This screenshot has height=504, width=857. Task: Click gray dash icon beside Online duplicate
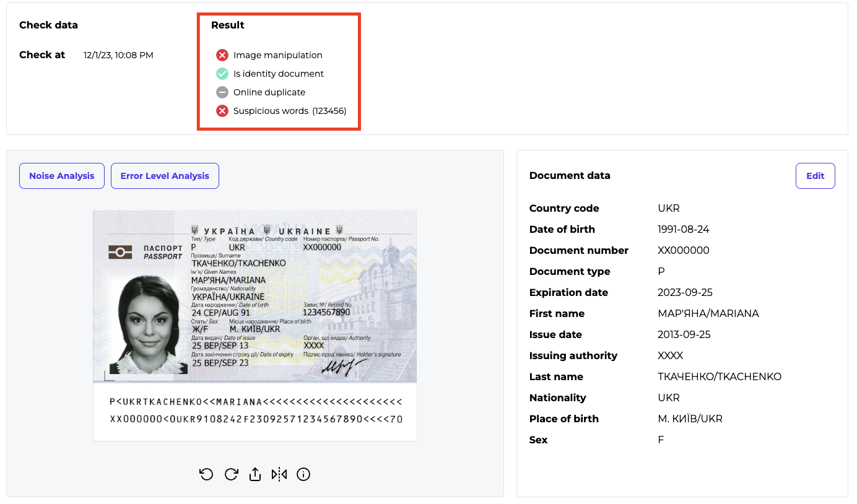(x=222, y=92)
